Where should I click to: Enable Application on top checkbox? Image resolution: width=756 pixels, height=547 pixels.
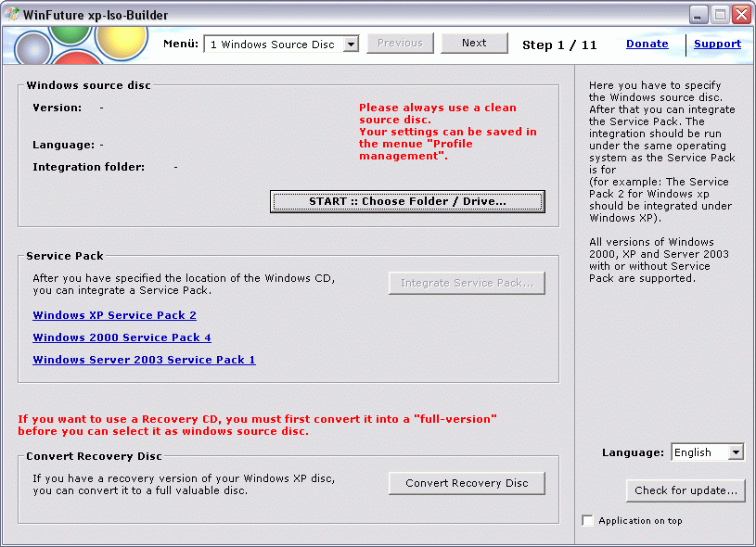pyautogui.click(x=587, y=520)
